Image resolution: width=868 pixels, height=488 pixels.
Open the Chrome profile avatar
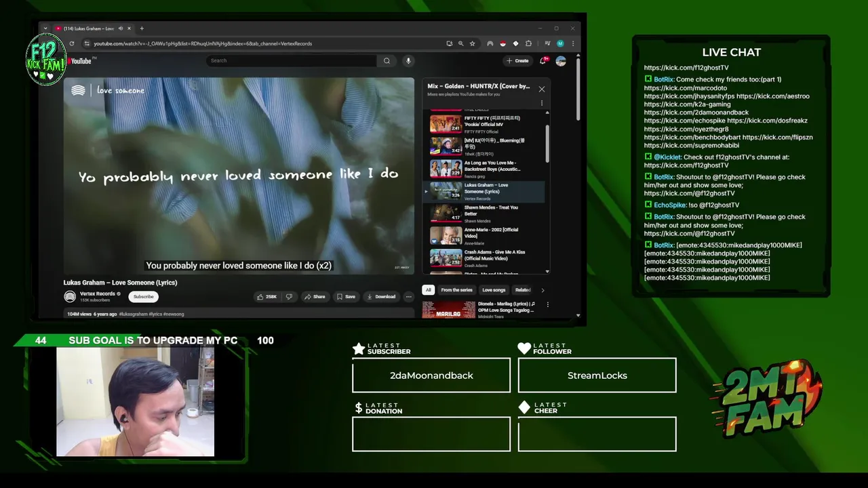click(x=560, y=43)
